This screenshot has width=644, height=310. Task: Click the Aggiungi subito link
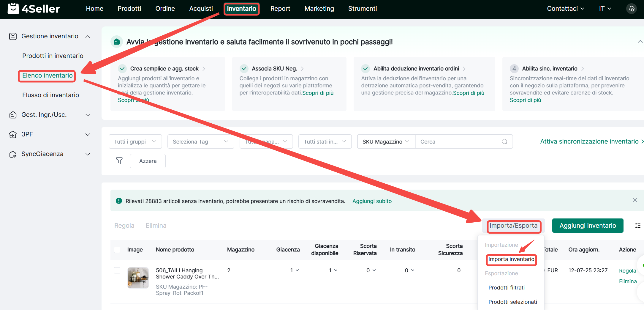(x=372, y=201)
